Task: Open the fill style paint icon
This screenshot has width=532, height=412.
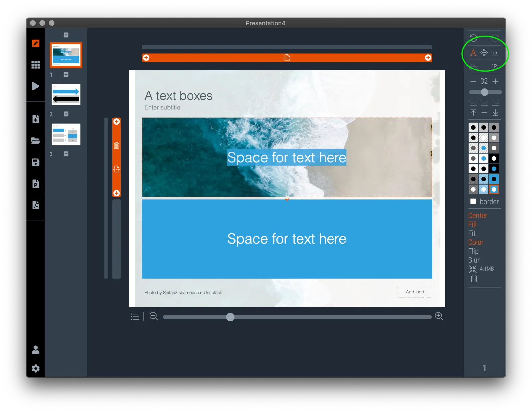Action: point(495,67)
